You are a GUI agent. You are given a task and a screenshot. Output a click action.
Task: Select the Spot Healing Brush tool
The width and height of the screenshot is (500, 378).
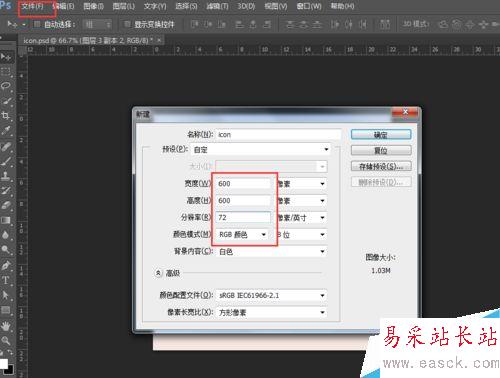pyautogui.click(x=6, y=147)
